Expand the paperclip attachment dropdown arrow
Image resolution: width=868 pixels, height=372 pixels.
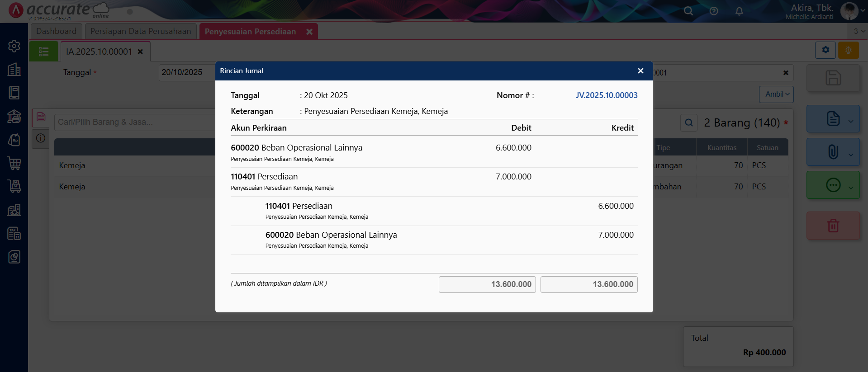click(x=851, y=155)
